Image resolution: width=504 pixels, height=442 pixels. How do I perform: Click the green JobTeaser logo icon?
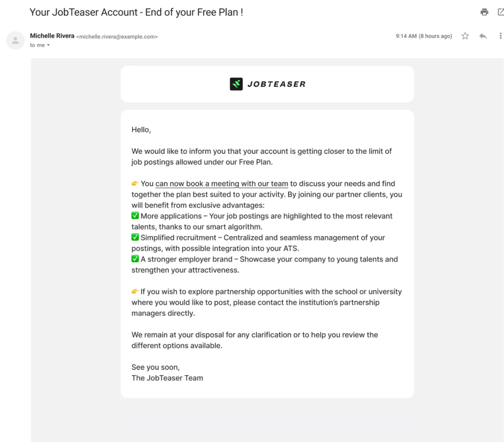[x=236, y=84]
